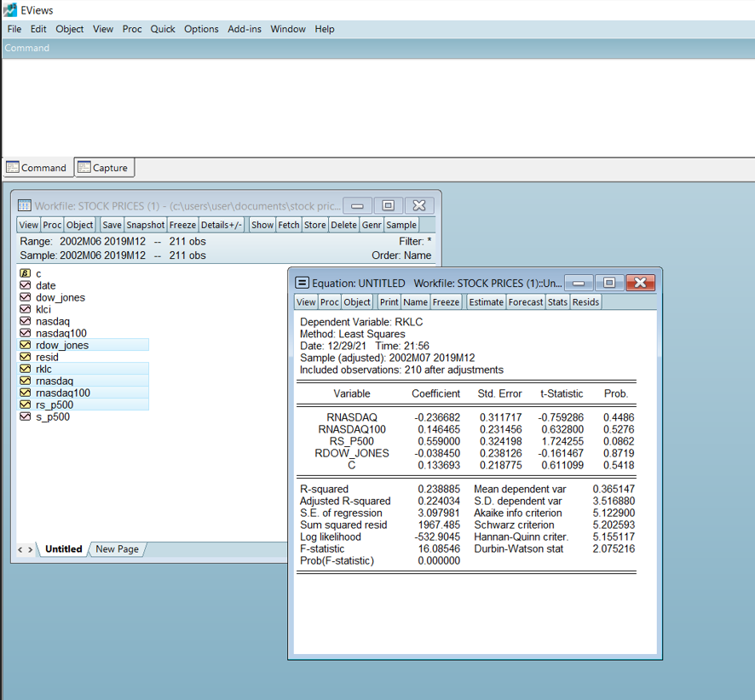The width and height of the screenshot is (755, 700).
Task: Open the View dropdown in equation window
Action: click(x=306, y=301)
